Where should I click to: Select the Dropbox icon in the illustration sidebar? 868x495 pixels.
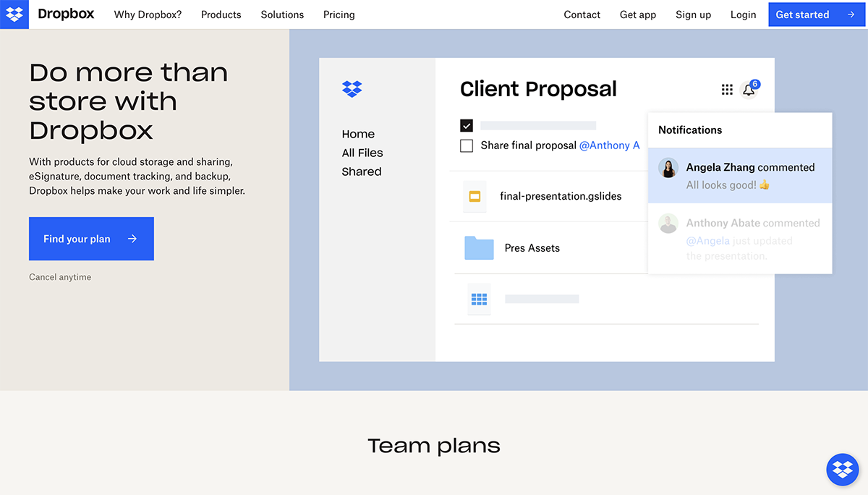[x=352, y=88]
